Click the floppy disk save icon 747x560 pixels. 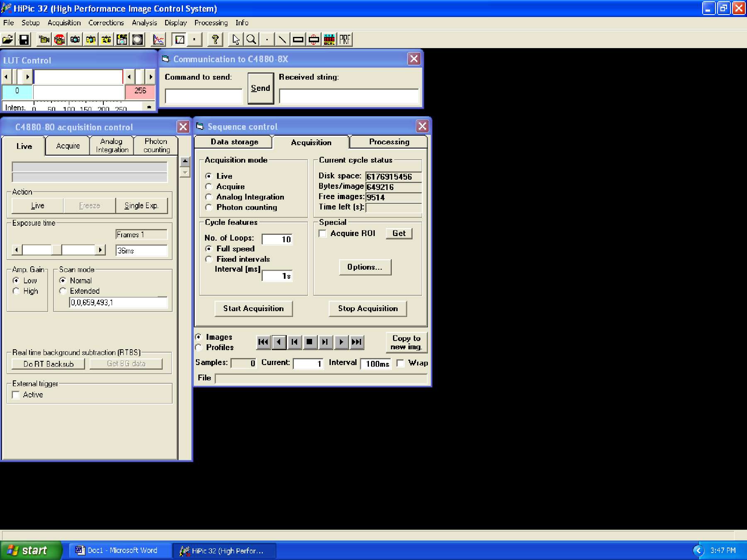(x=24, y=40)
